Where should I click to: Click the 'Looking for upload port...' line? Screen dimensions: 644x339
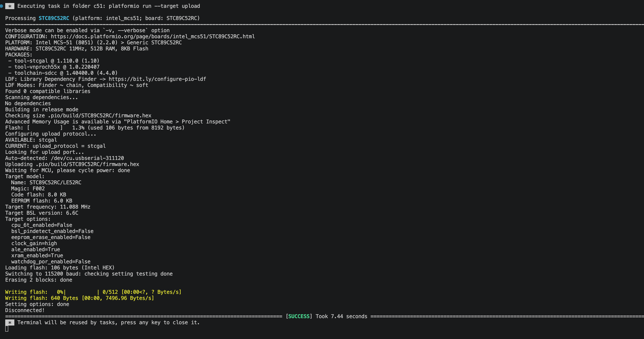[x=45, y=152]
